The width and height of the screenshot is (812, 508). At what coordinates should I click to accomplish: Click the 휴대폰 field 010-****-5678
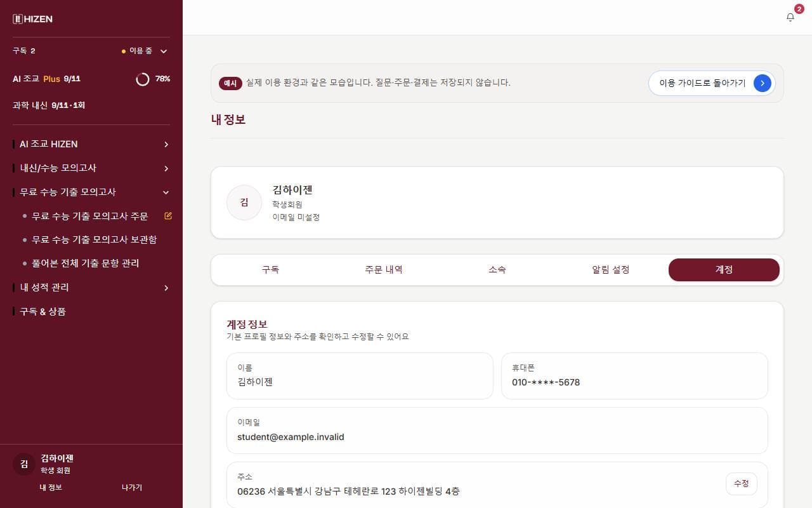coord(634,376)
